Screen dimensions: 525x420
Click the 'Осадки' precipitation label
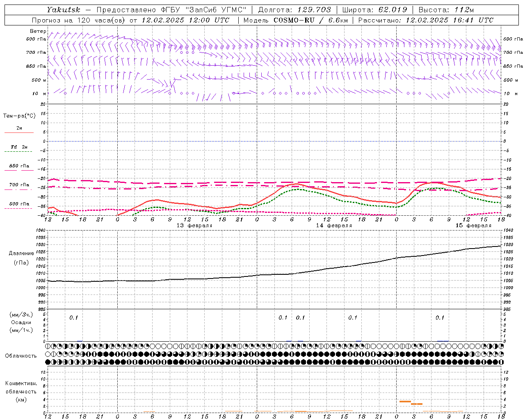pyautogui.click(x=21, y=322)
